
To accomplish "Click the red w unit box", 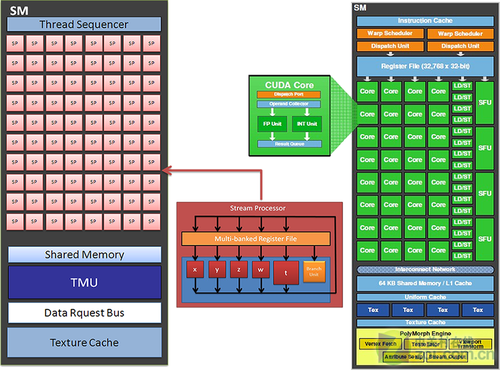I will point(261,270).
